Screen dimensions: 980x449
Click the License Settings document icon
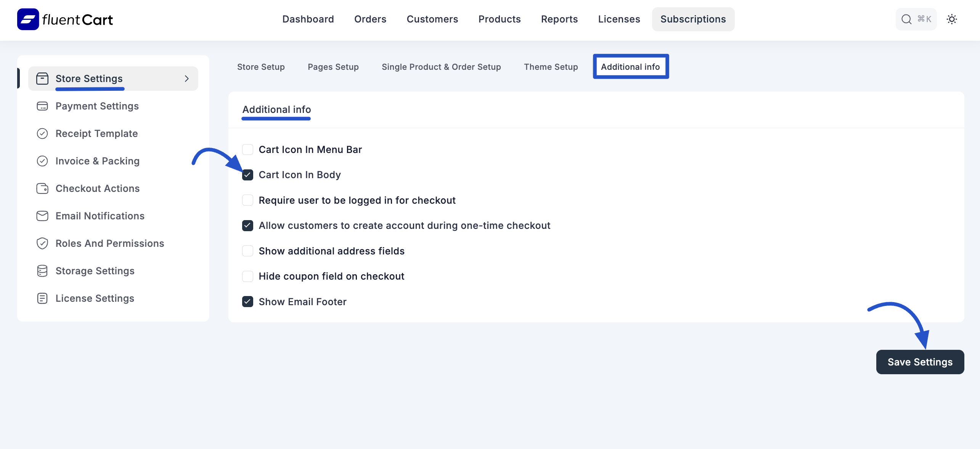pyautogui.click(x=42, y=298)
